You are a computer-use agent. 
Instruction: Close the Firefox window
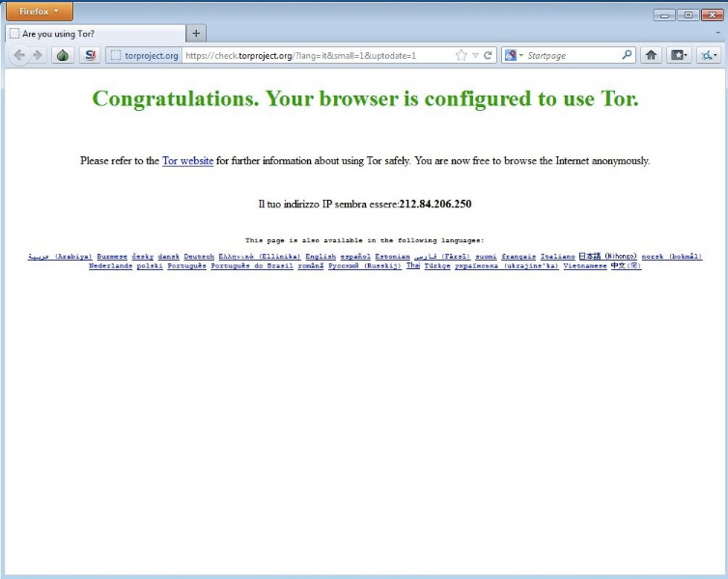pos(713,15)
